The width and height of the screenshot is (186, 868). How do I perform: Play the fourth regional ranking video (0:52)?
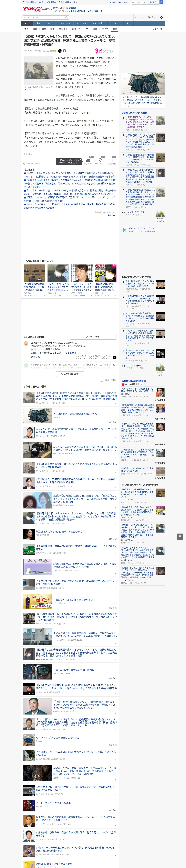pos(160,334)
